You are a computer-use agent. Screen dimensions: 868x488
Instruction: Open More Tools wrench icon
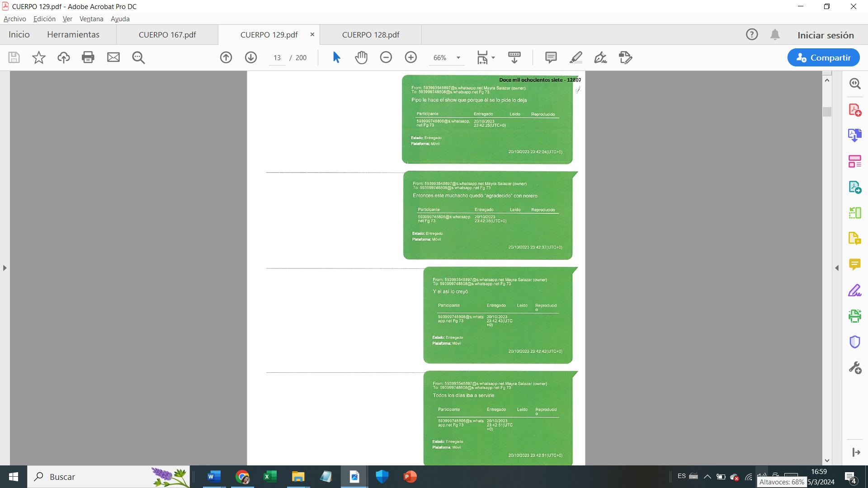(x=854, y=368)
